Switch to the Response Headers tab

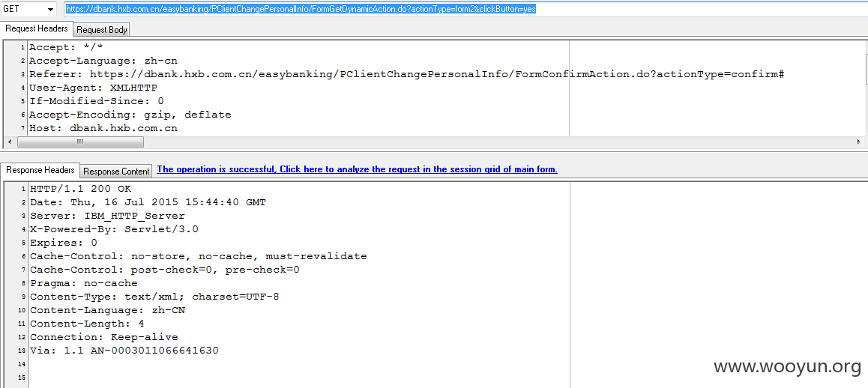pyautogui.click(x=40, y=170)
